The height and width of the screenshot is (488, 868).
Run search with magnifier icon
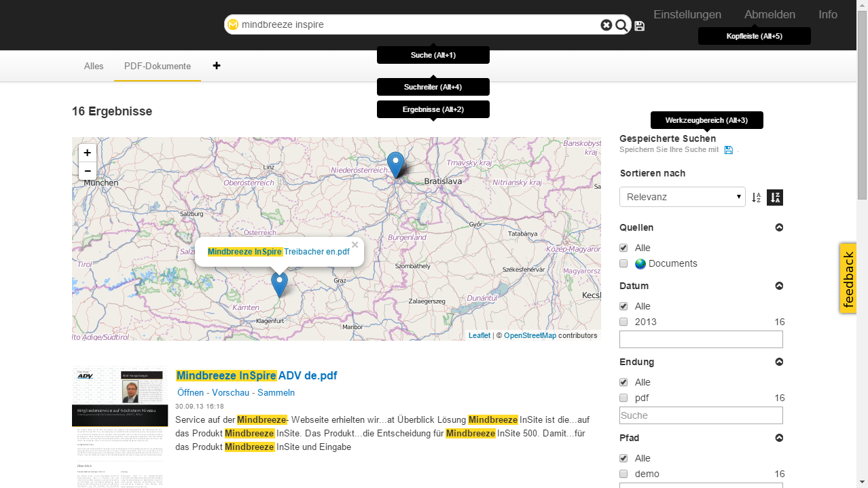[621, 25]
